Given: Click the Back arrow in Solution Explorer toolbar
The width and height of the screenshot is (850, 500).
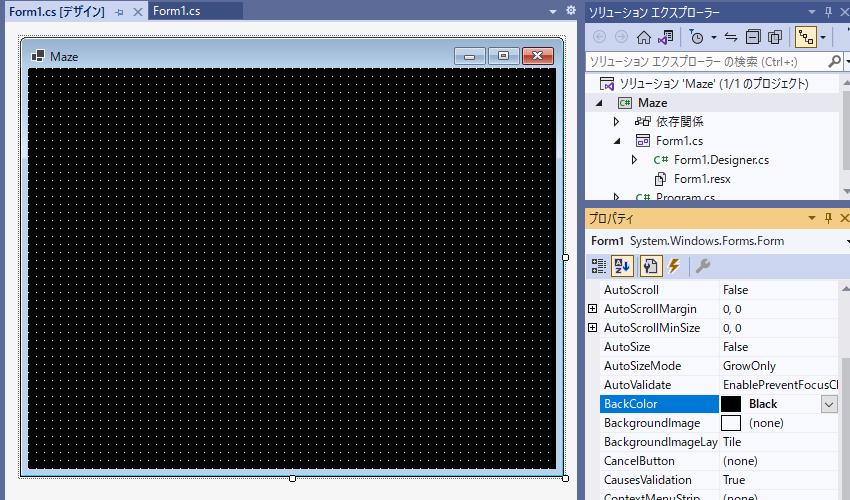Looking at the screenshot, I should coord(600,37).
